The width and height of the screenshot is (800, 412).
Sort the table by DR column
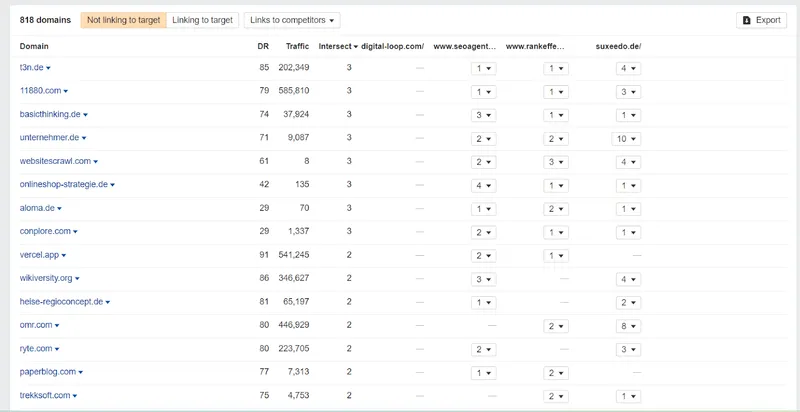263,46
